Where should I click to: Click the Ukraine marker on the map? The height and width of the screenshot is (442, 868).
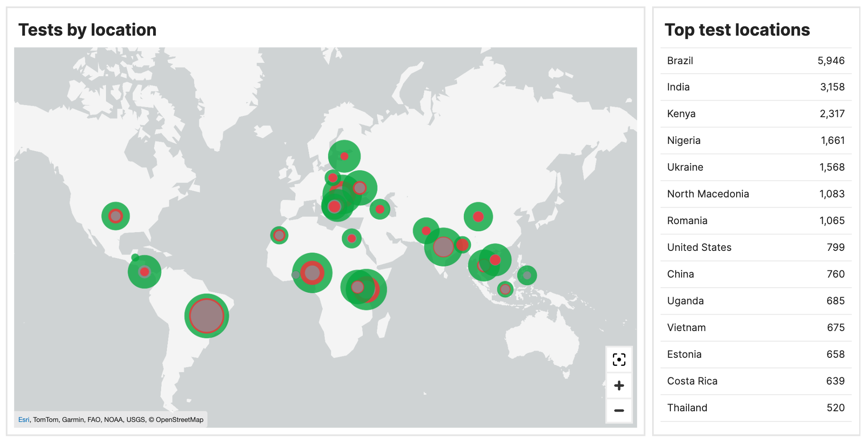pos(360,188)
